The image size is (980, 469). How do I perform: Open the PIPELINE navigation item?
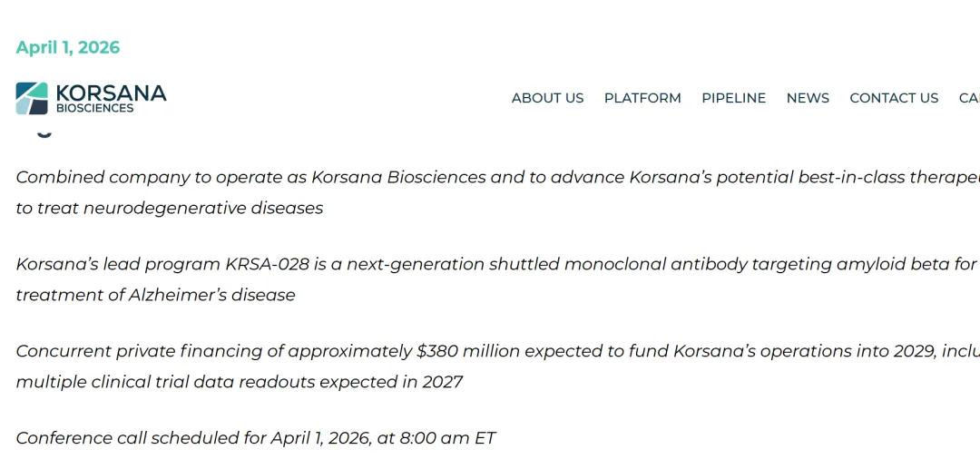pos(733,98)
